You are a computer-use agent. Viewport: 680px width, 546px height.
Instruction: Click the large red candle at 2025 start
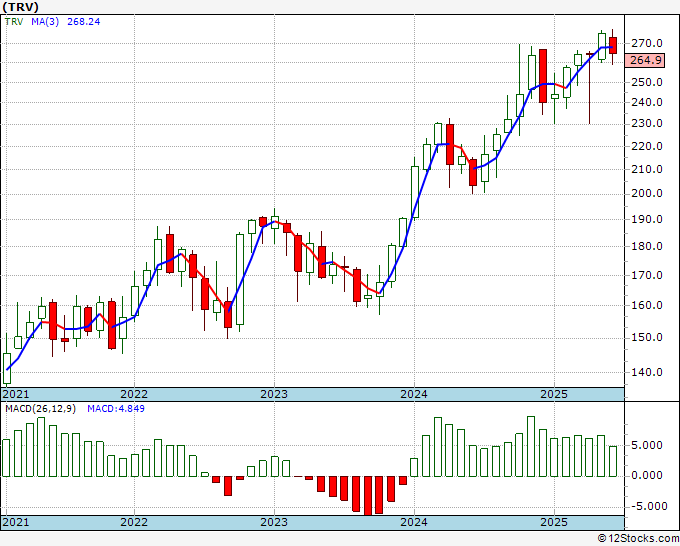[x=543, y=76]
